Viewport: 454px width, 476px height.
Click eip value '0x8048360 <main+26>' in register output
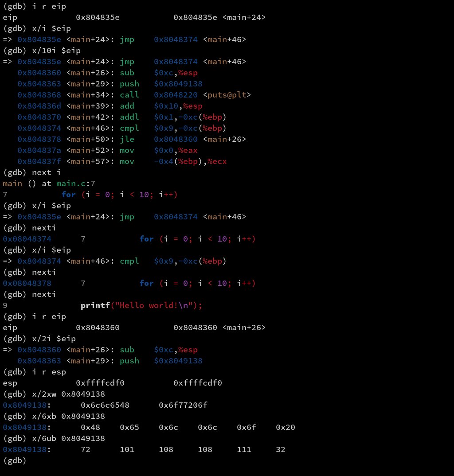click(219, 328)
